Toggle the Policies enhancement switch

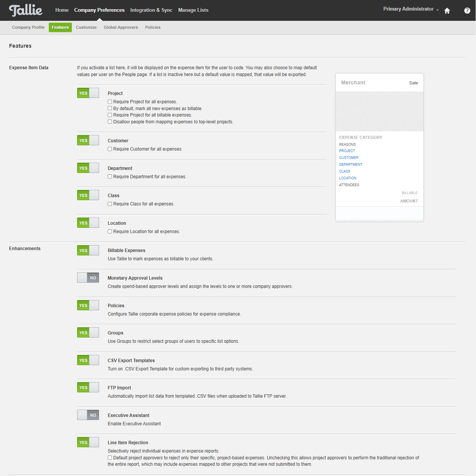(x=88, y=305)
